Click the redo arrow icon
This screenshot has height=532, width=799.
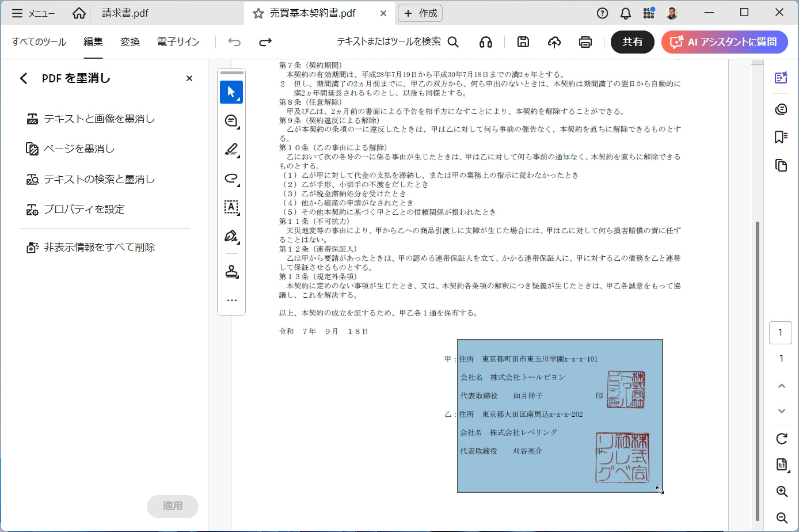pos(265,41)
